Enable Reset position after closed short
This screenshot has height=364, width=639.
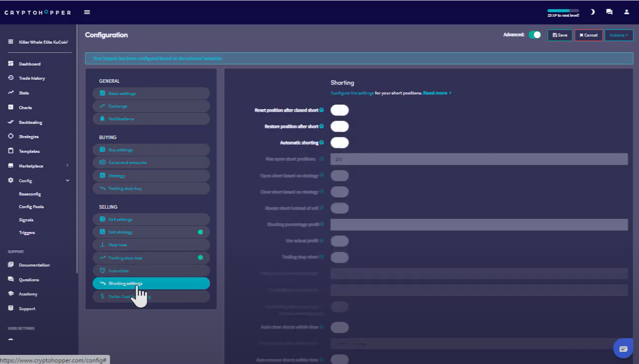click(340, 110)
